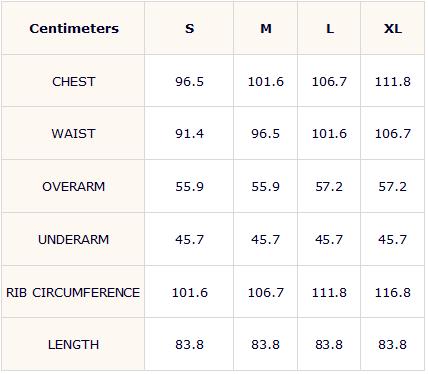Click rib circumference value 101.6 for S

(x=189, y=292)
